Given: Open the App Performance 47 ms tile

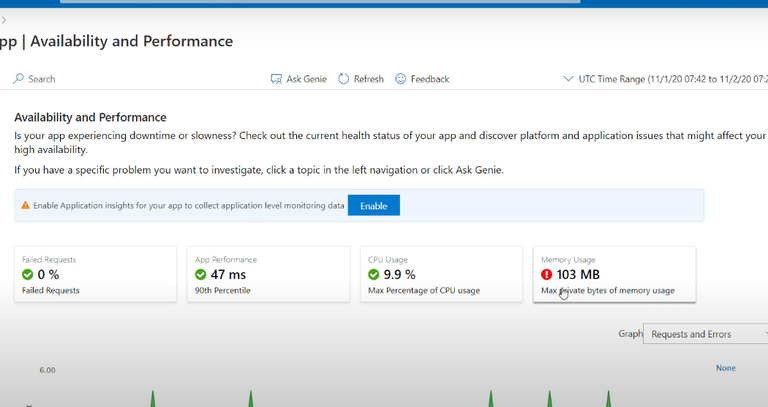Looking at the screenshot, I should coord(267,274).
